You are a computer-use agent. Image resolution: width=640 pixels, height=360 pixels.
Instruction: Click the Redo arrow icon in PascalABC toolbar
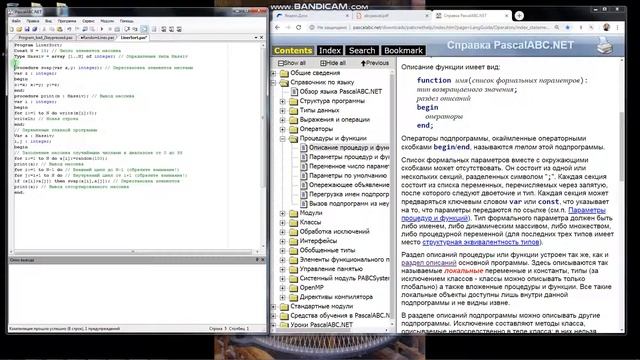pyautogui.click(x=77, y=29)
